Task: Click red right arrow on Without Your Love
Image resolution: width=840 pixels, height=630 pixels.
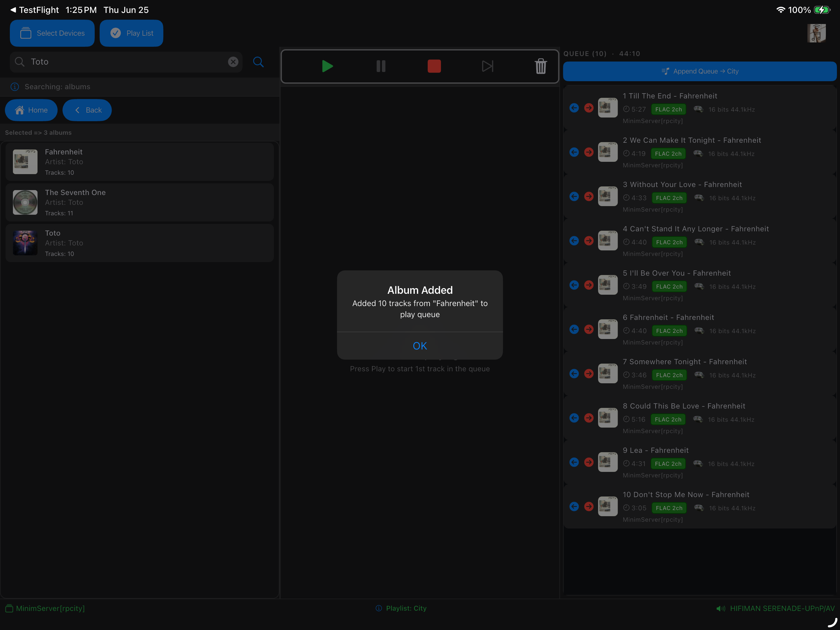Action: (x=588, y=197)
